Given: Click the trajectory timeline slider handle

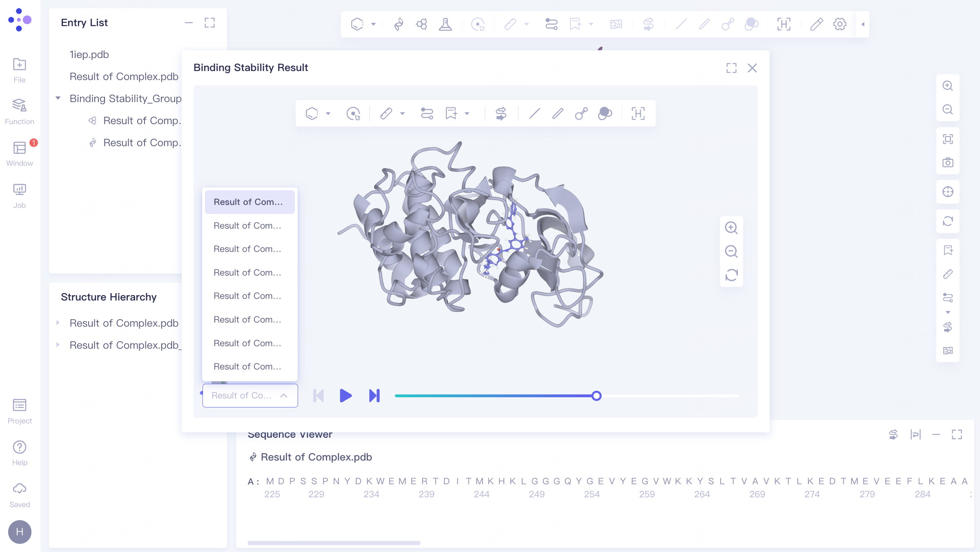Looking at the screenshot, I should pos(597,396).
